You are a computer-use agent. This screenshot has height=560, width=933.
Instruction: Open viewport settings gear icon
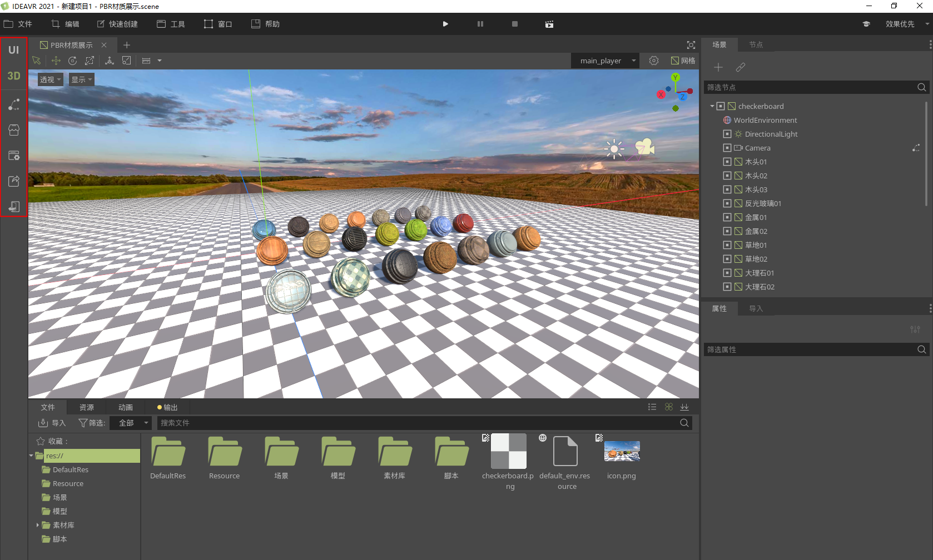pos(654,61)
